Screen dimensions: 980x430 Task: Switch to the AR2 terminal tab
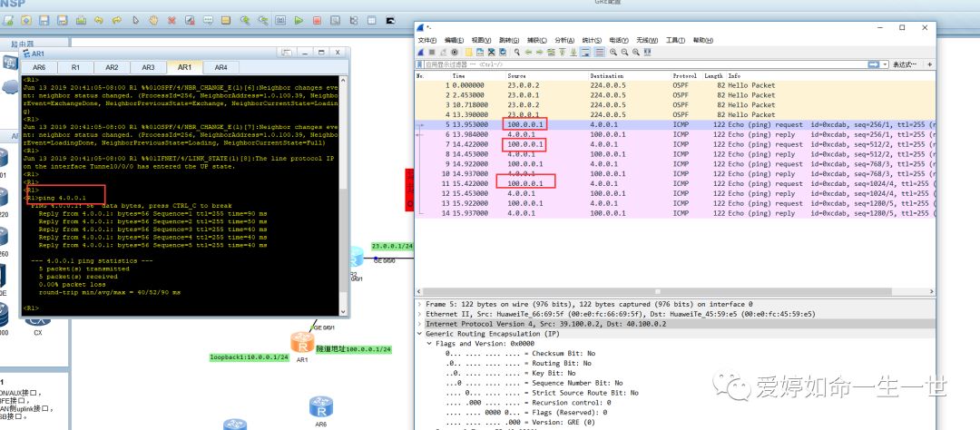[x=112, y=67]
